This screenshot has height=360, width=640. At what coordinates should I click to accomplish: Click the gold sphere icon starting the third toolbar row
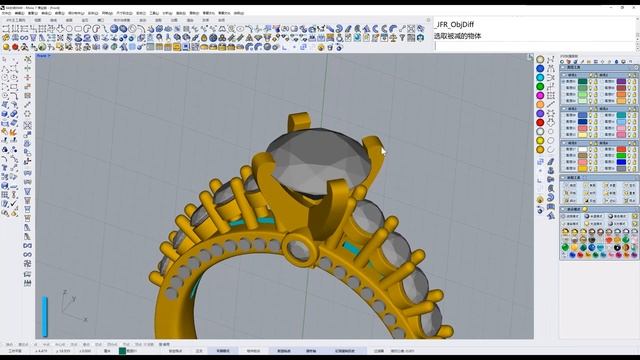point(6,47)
